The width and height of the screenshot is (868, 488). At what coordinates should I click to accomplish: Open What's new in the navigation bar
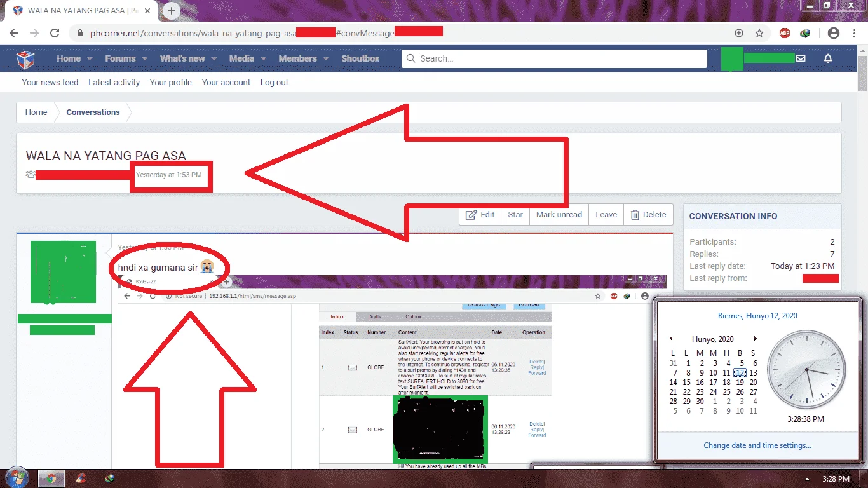(x=182, y=58)
